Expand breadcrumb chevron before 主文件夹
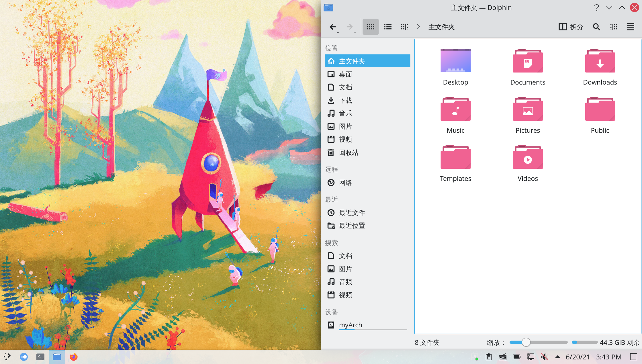 tap(418, 27)
